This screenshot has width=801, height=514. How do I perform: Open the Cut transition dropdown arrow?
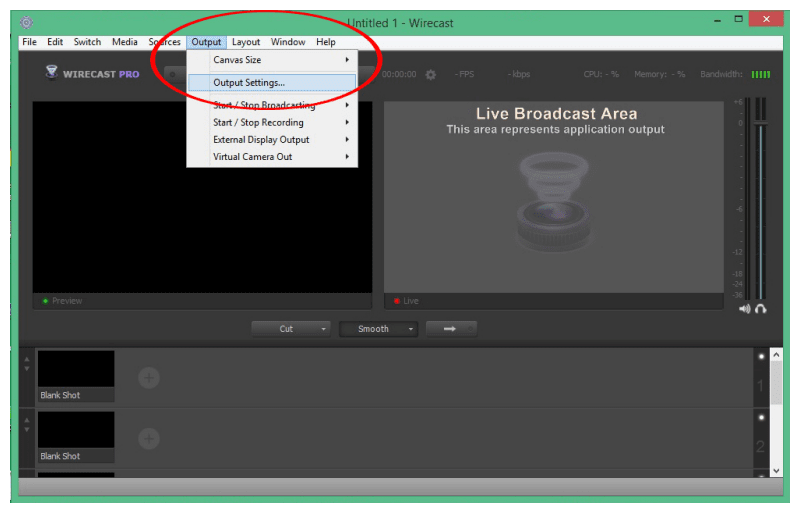[x=323, y=329]
